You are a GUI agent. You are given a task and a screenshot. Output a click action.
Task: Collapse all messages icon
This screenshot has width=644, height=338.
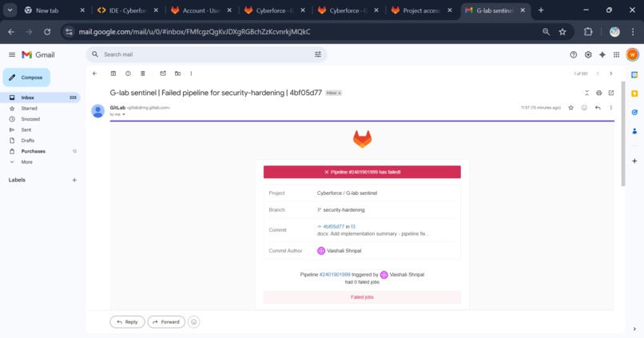(x=587, y=93)
